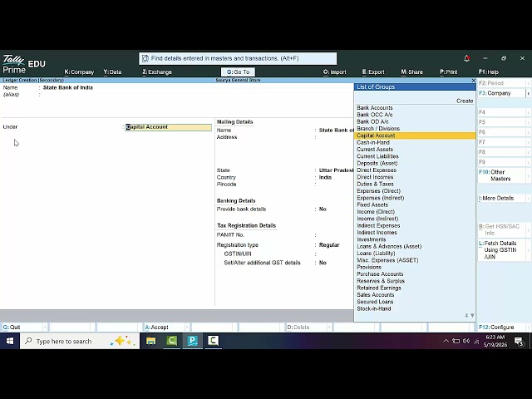Click the Windows taskbar search box
This screenshot has height=399, width=532.
point(80,341)
